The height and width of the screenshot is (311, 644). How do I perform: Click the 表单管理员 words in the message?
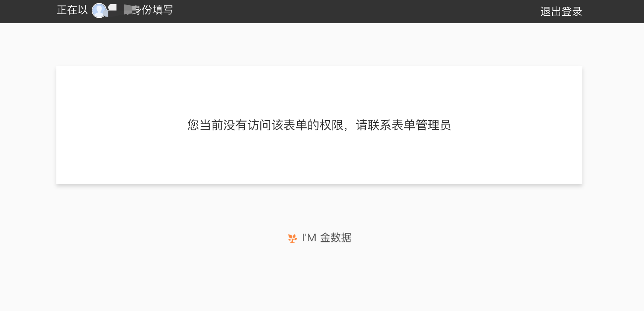coord(421,125)
